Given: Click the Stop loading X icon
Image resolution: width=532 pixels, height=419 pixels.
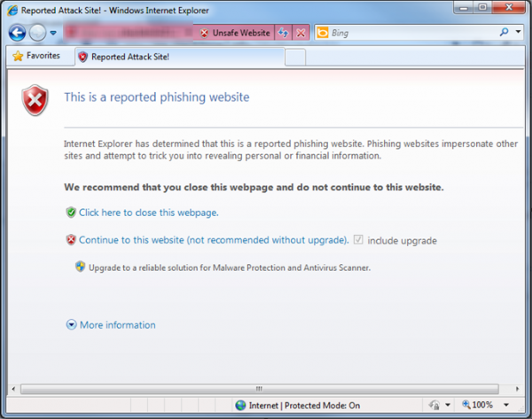Looking at the screenshot, I should [x=301, y=33].
